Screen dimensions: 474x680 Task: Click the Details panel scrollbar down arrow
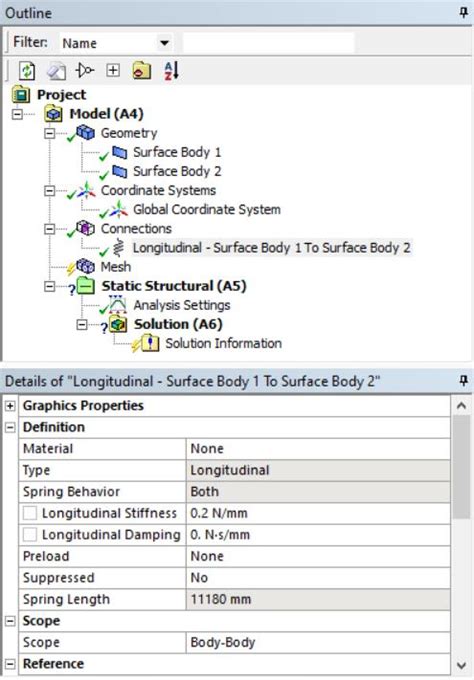pos(461,665)
